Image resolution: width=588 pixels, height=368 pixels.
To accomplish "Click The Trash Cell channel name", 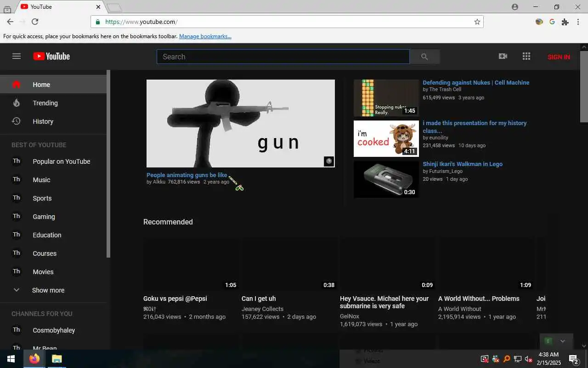I will click(445, 89).
